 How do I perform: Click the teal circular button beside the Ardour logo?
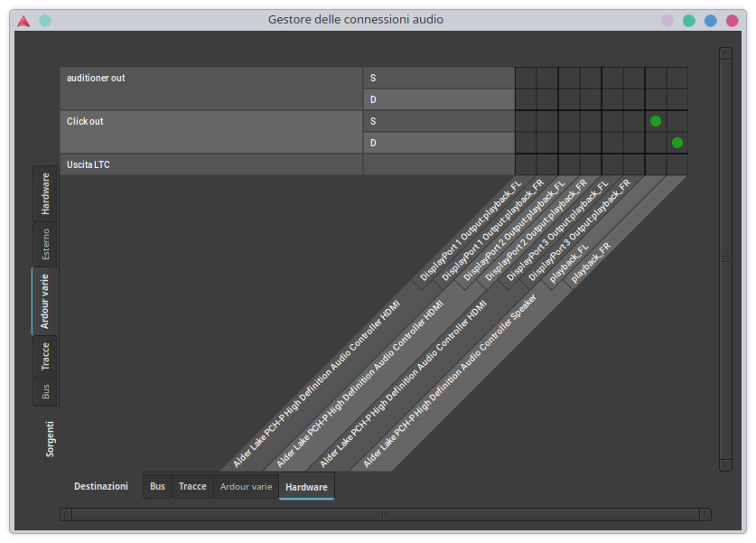pos(45,20)
